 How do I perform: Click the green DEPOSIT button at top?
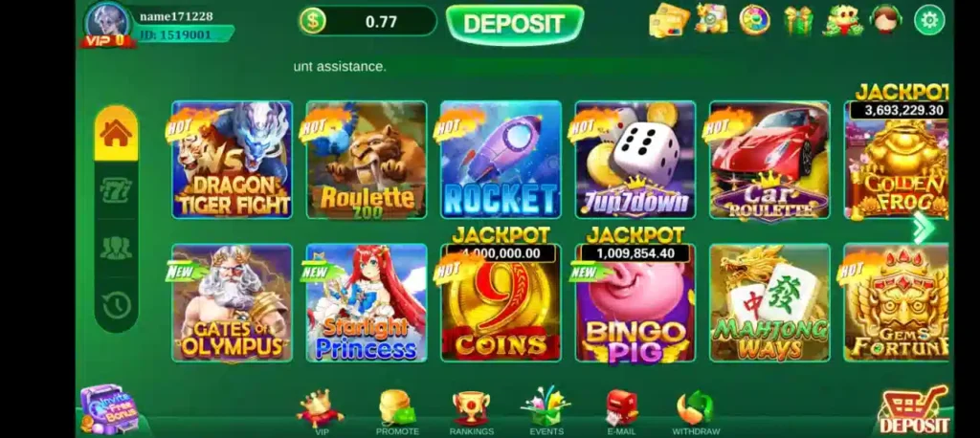[x=514, y=24]
